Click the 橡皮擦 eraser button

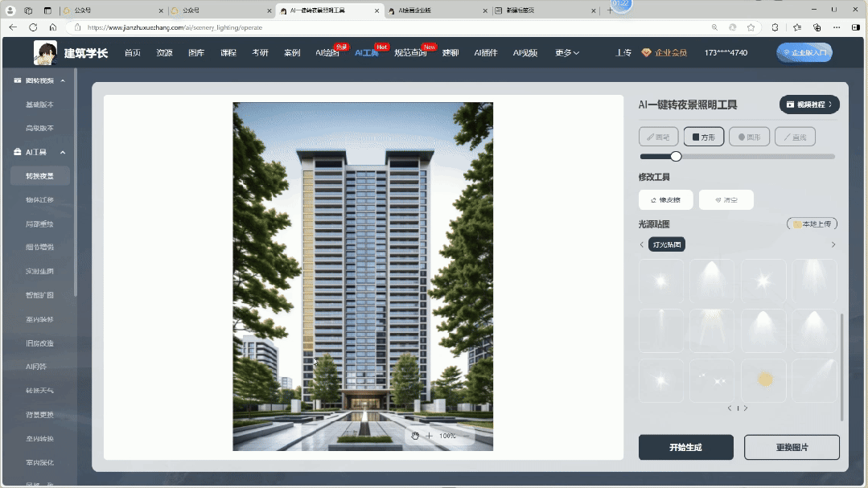click(665, 199)
